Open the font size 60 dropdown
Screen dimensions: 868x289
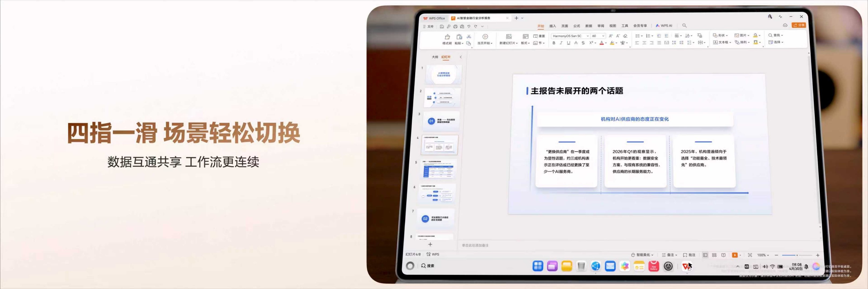coord(598,36)
